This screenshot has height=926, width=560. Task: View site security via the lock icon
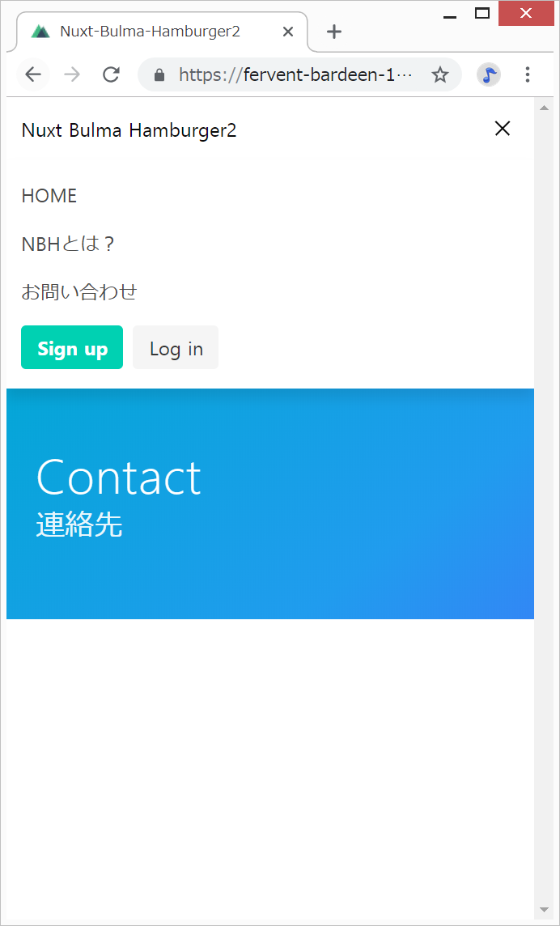click(x=159, y=74)
